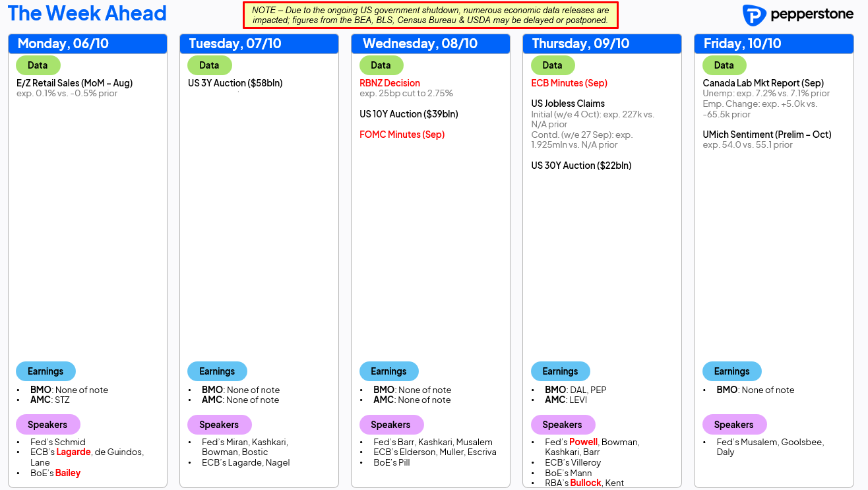Click 'exp. 54.0 vs. 55.1 prior'
Viewport: 868px width, 490px height.
click(748, 145)
